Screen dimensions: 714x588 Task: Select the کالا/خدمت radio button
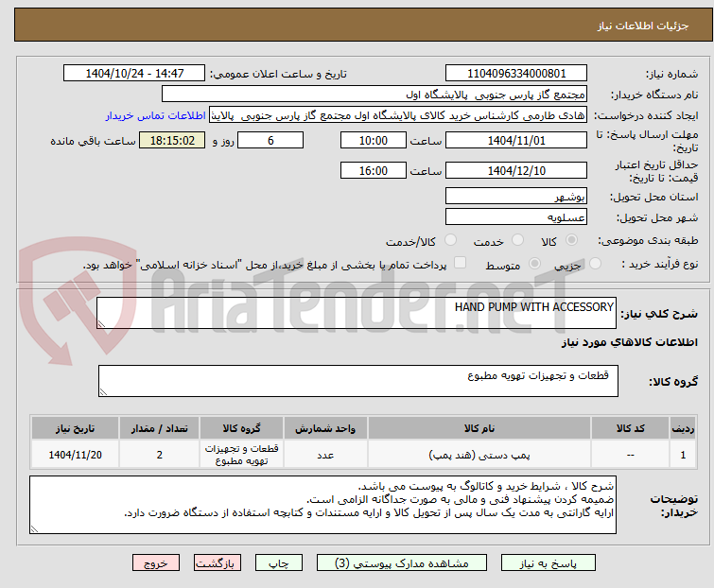point(450,240)
